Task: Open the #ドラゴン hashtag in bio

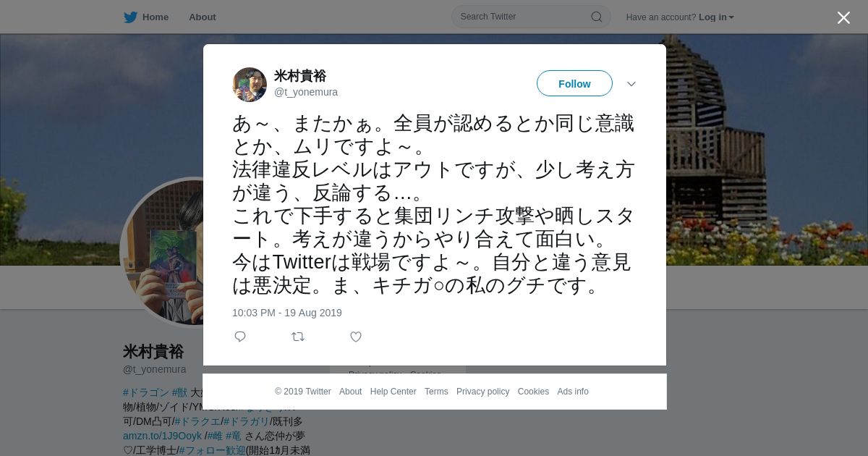Action: point(146,392)
